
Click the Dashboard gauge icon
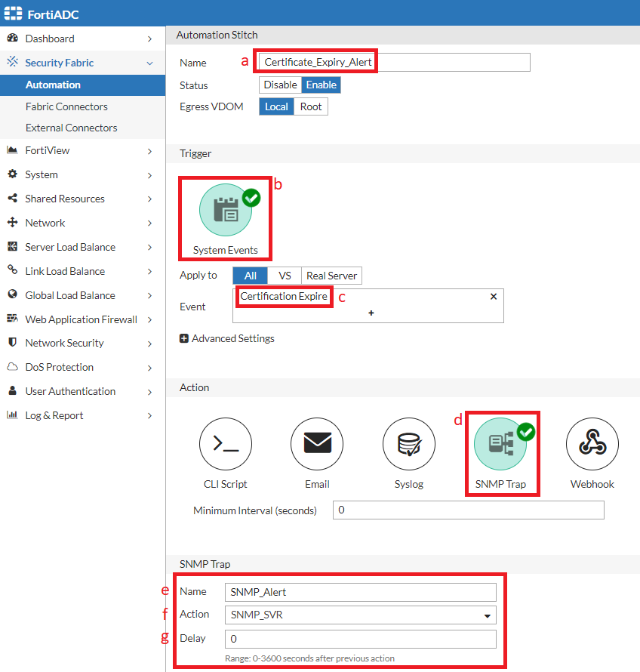12,38
